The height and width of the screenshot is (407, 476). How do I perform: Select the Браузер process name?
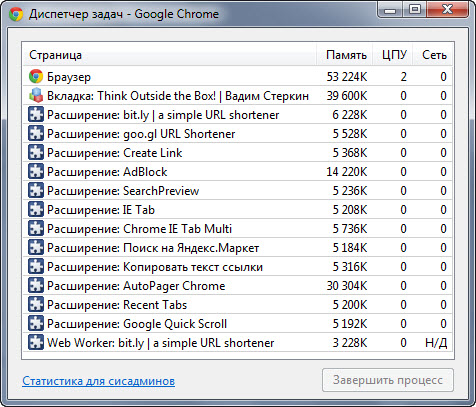[69, 77]
